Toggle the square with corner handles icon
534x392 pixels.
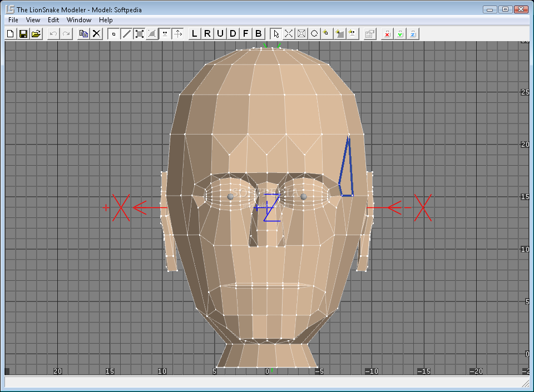tap(139, 34)
